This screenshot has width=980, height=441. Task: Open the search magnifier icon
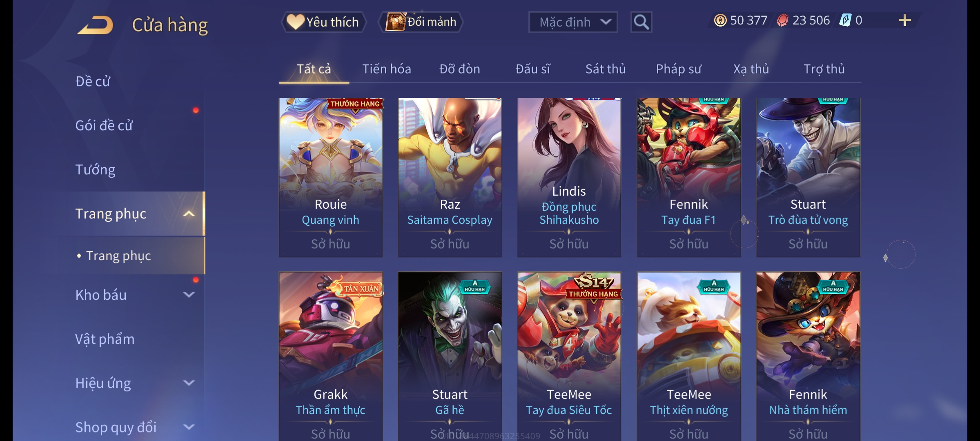pos(641,22)
